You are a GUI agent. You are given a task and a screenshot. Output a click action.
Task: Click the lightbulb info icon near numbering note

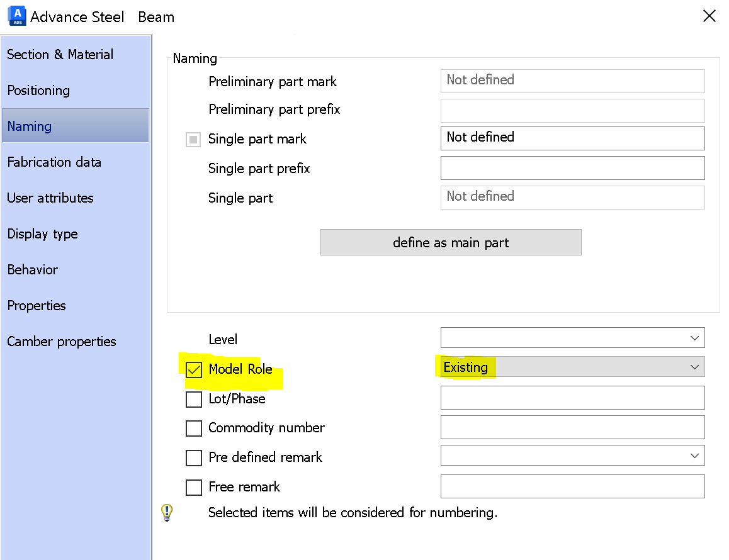166,512
